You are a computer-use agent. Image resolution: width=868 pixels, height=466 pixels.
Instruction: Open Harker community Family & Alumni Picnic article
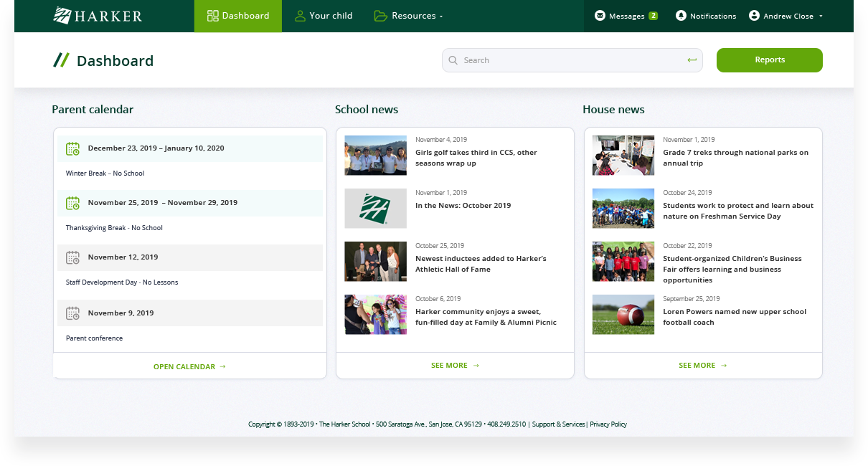(486, 317)
